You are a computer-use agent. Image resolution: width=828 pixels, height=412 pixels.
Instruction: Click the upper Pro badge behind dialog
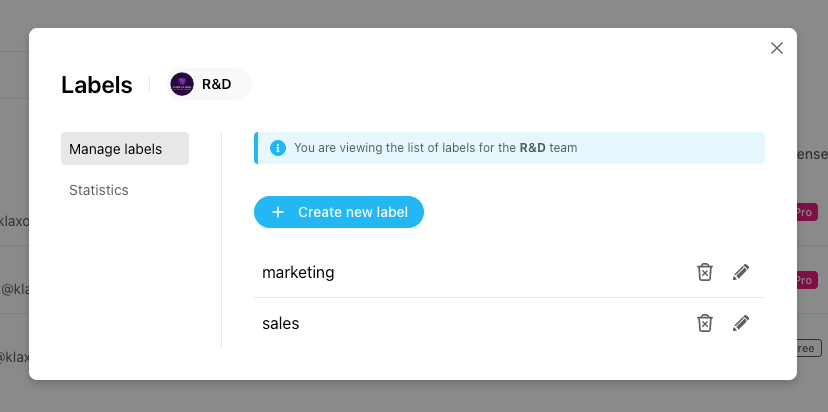point(808,212)
